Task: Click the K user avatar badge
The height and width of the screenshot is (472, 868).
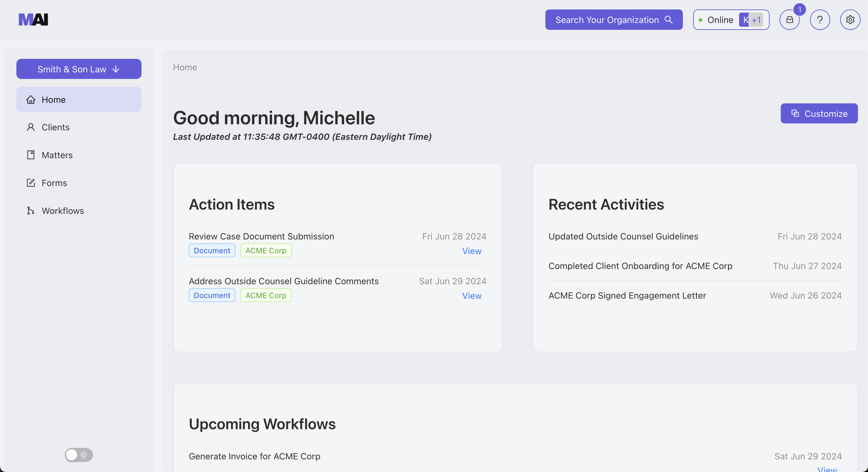Action: click(744, 20)
